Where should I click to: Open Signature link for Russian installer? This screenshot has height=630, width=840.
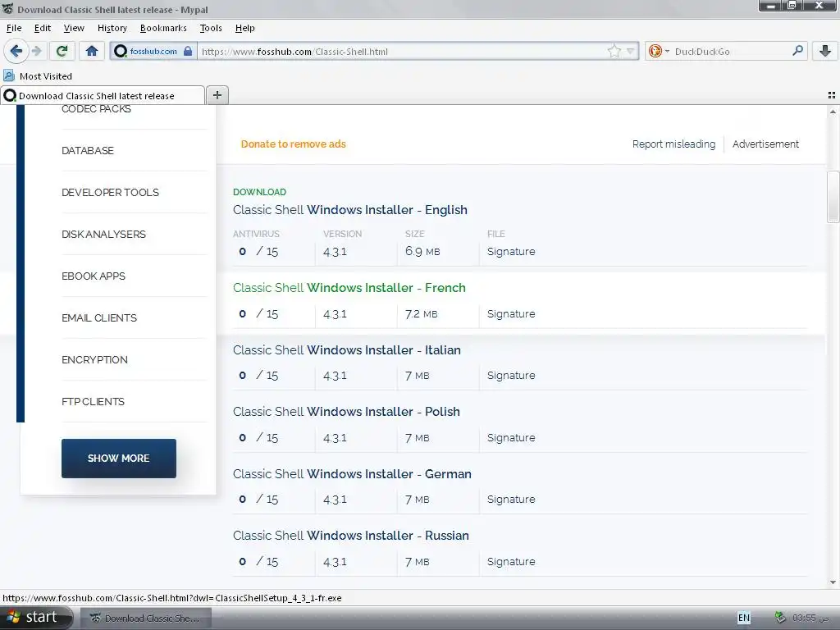coord(511,561)
